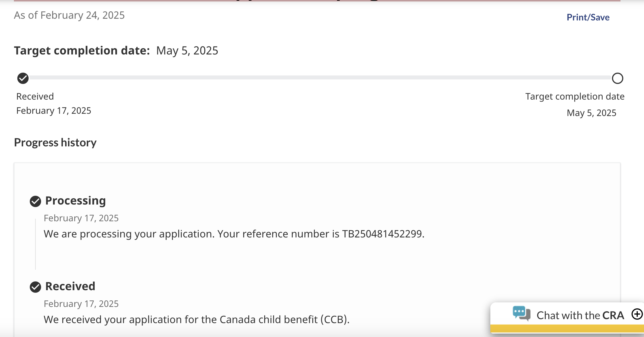Click the Received checkmark icon in history
Viewport: 644px width, 337px height.
coord(35,287)
